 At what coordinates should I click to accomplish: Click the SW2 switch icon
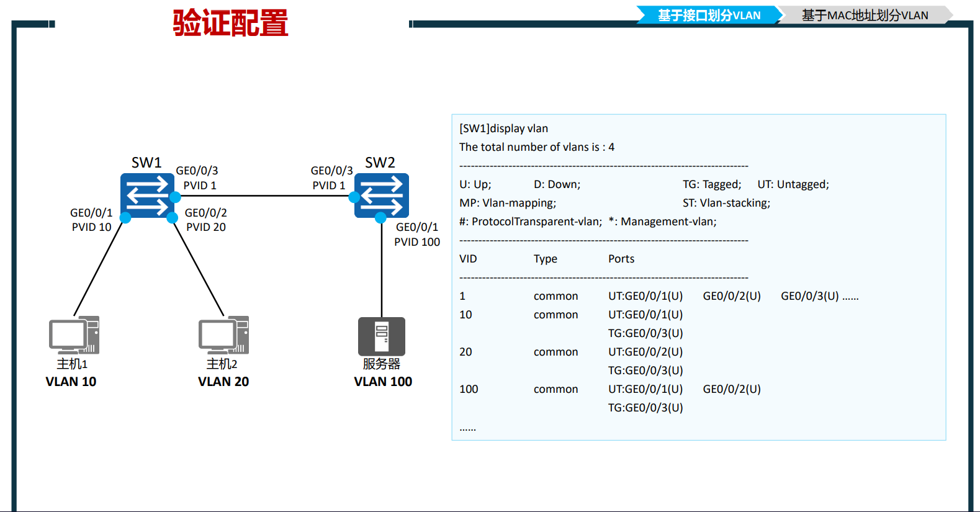pos(382,195)
